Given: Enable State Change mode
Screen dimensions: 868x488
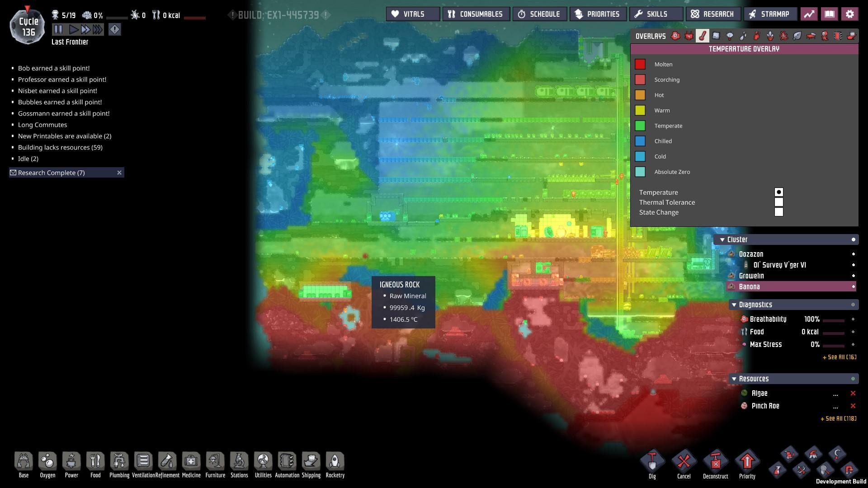Looking at the screenshot, I should coord(778,212).
